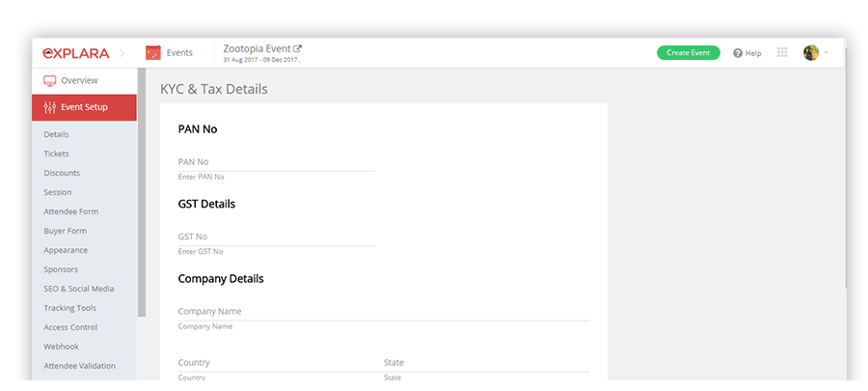The width and height of the screenshot is (868, 391).
Task: Open the Webhook sidebar link
Action: point(62,347)
